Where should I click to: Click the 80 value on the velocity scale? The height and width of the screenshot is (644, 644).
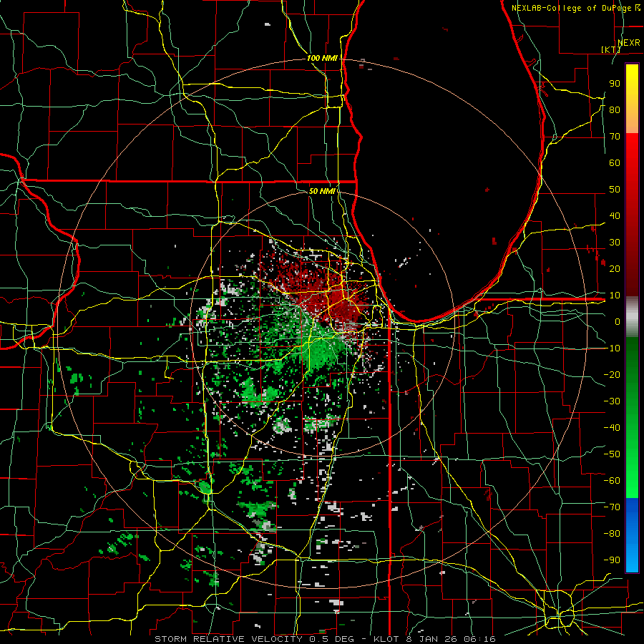(615, 110)
